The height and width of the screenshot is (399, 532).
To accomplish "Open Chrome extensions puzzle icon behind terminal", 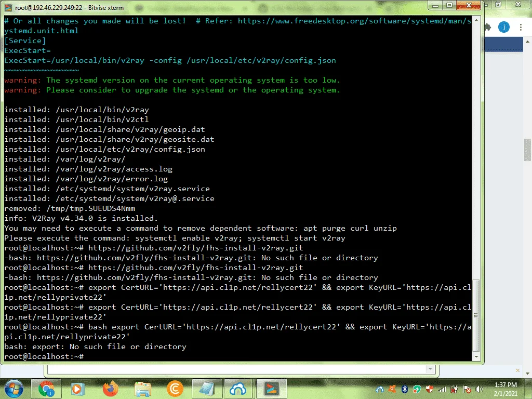I will point(488,27).
